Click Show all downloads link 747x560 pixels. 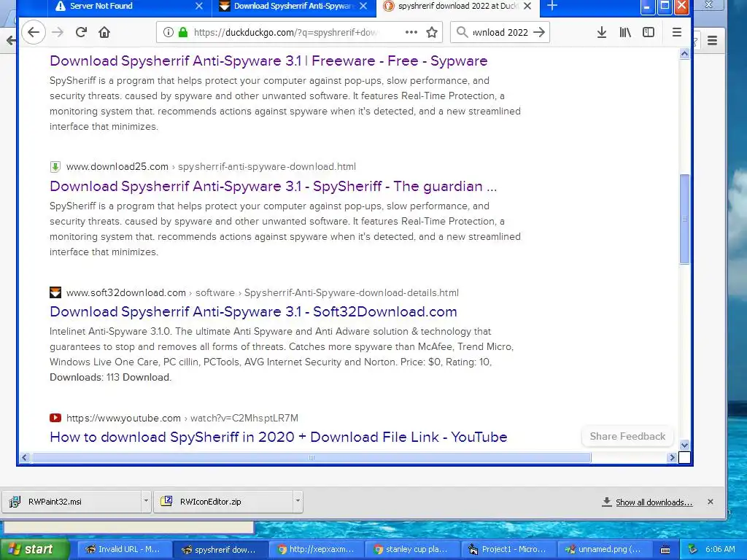(x=654, y=502)
